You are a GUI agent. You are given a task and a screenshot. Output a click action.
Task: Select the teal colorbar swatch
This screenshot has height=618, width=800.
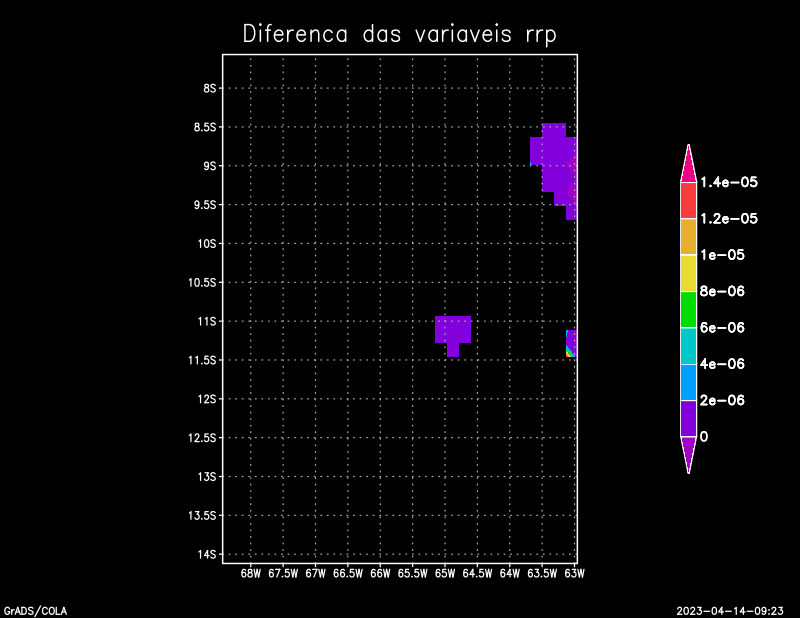(x=688, y=346)
